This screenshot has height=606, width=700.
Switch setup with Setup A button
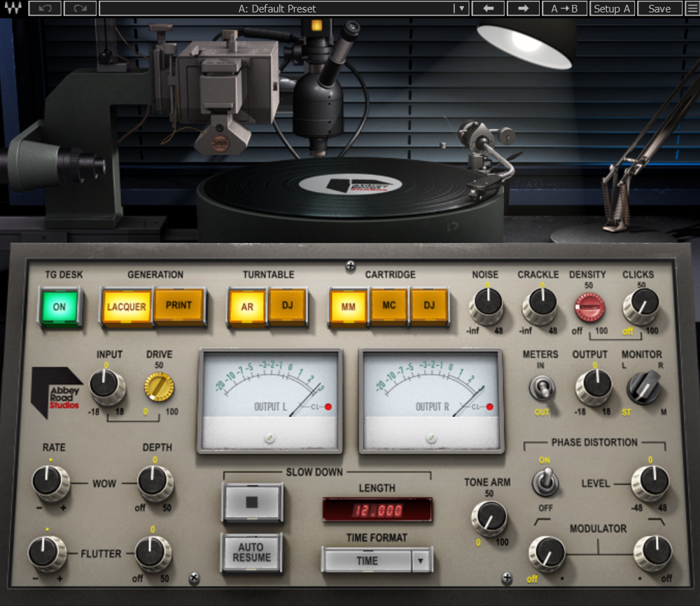pos(612,8)
